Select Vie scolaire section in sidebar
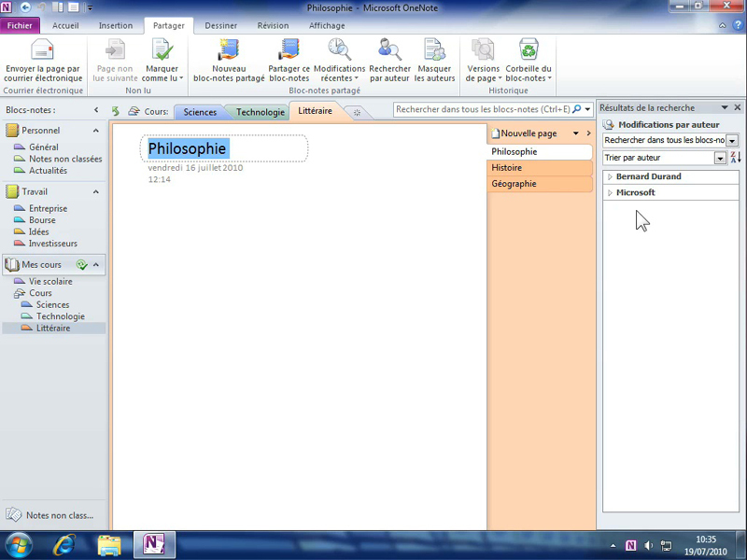Image resolution: width=747 pixels, height=560 pixels. (50, 282)
